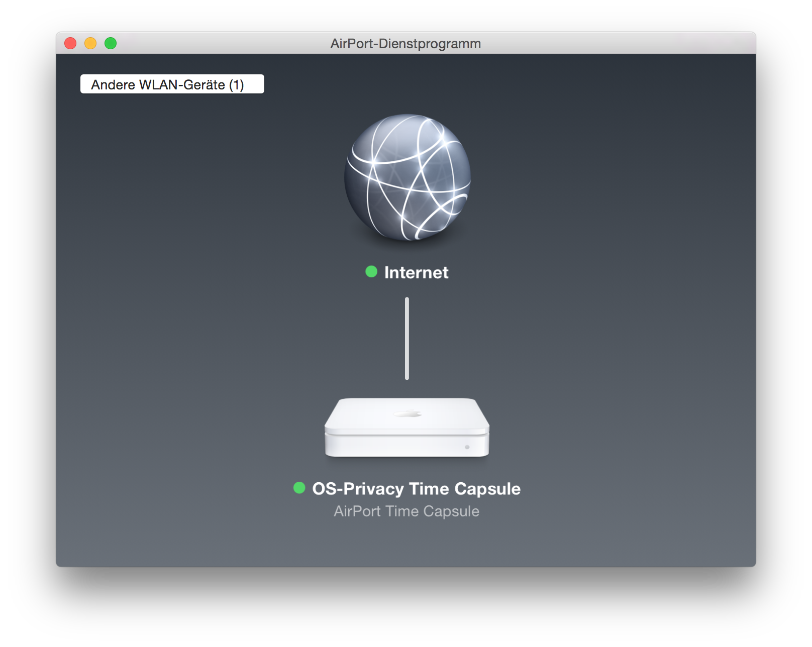Viewport: 812px width, 647px height.
Task: Close the AirPort-Dienstprogramm window
Action: [x=70, y=43]
